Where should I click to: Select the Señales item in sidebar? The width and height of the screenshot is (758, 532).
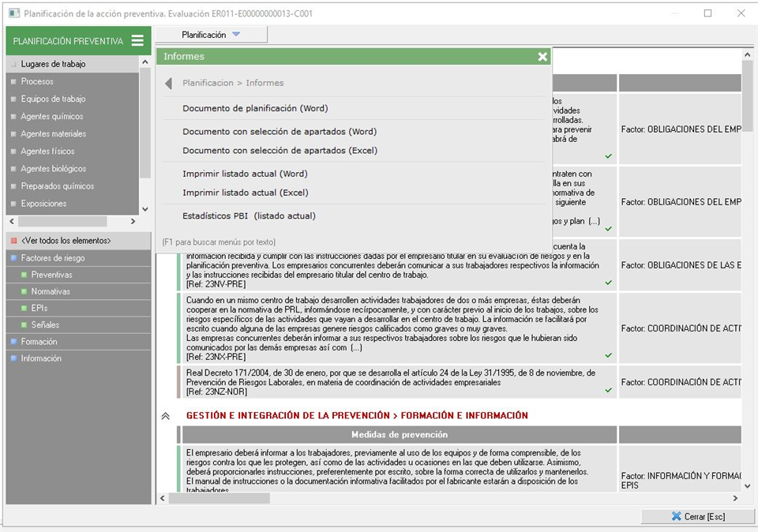(x=44, y=325)
